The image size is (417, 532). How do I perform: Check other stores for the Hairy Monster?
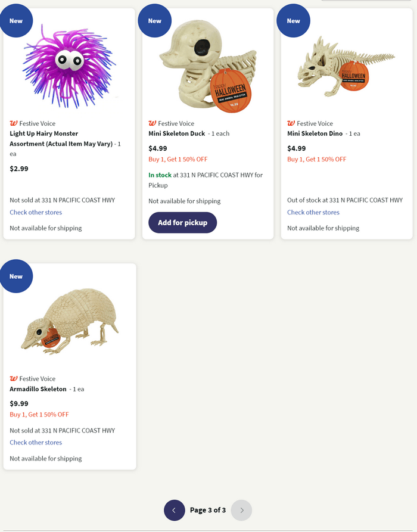(x=36, y=212)
